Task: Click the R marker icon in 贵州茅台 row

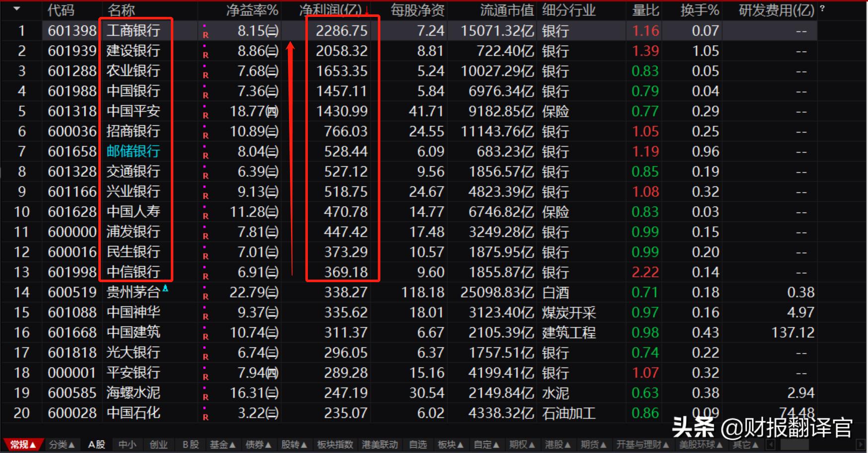Action: (x=205, y=296)
